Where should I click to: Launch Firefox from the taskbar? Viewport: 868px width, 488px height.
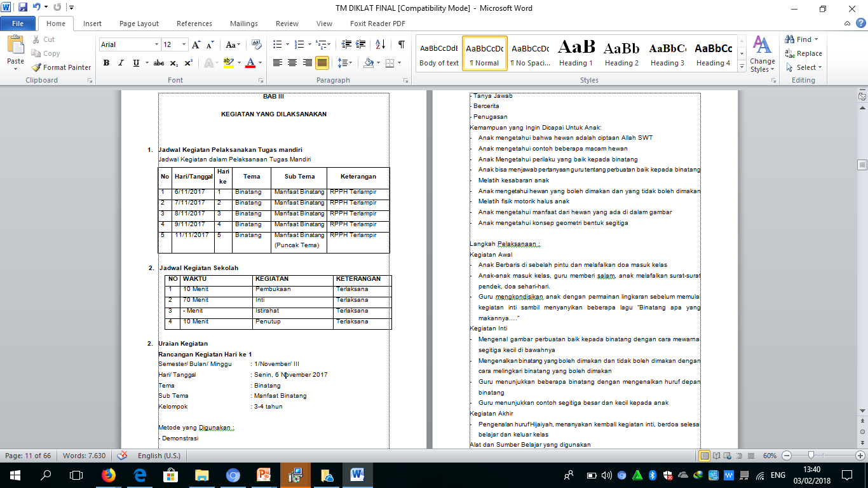tap(109, 475)
